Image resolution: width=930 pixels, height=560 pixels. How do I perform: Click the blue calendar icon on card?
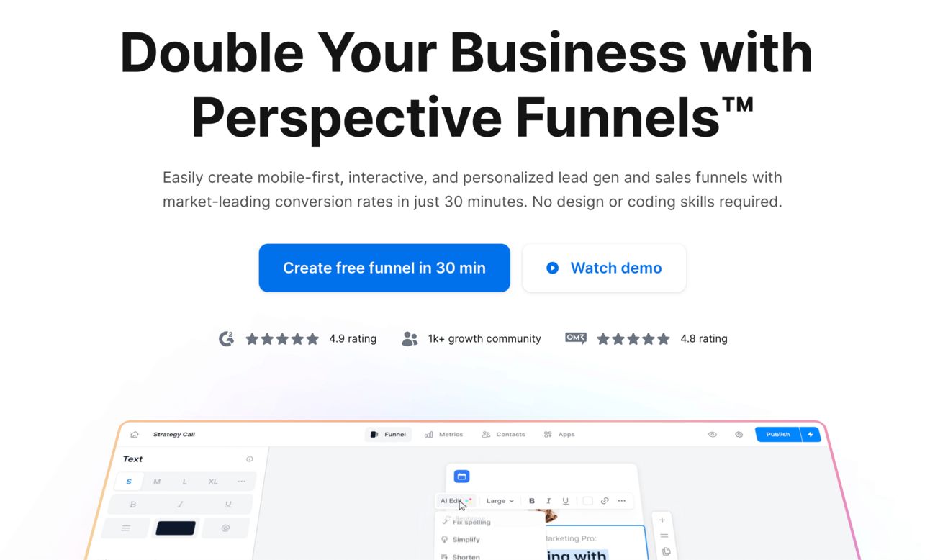tap(462, 477)
